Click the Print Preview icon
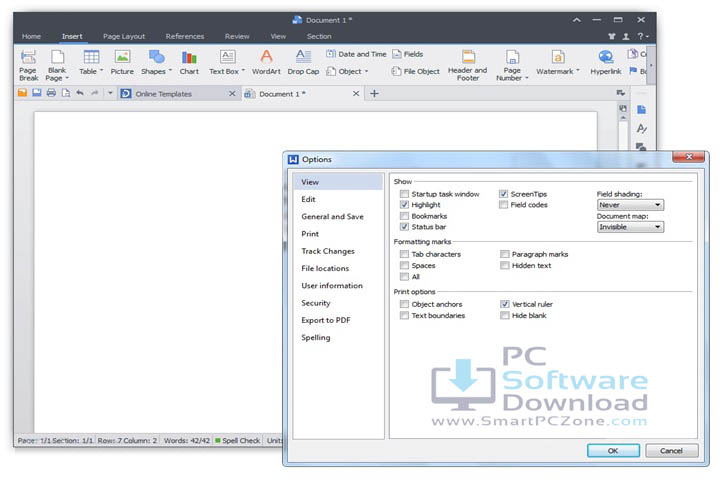The width and height of the screenshot is (720, 480). click(x=66, y=93)
